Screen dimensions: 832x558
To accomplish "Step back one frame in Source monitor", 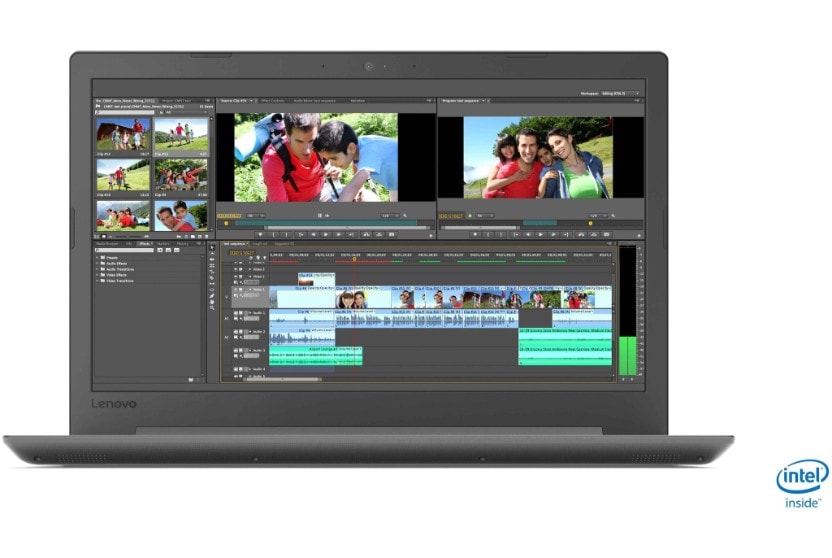I will pos(314,234).
